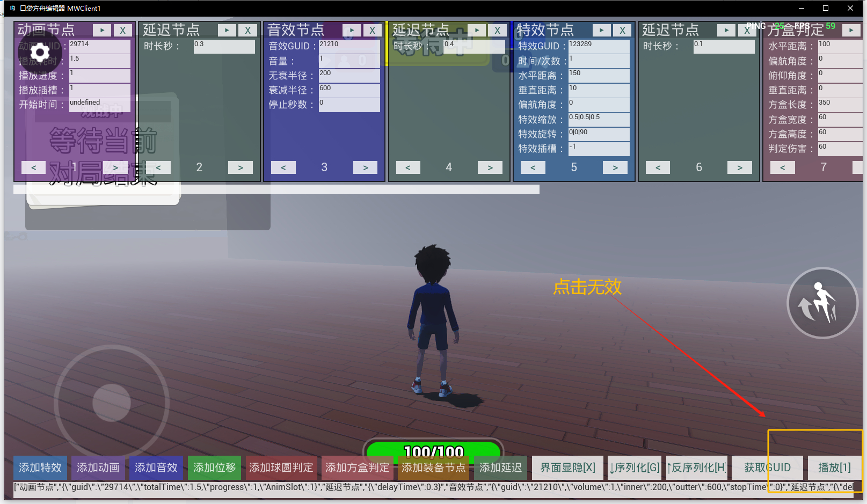Click 添加球圆判定 button

coord(281,468)
